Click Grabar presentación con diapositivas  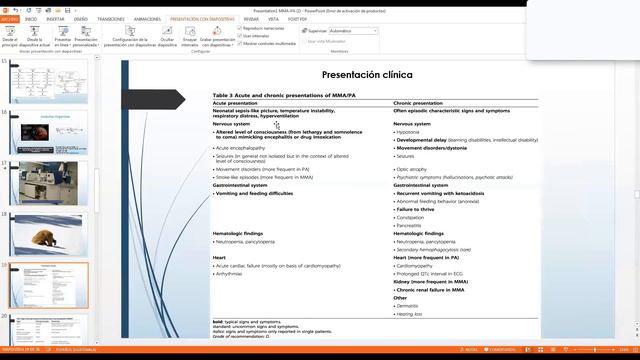(218, 36)
